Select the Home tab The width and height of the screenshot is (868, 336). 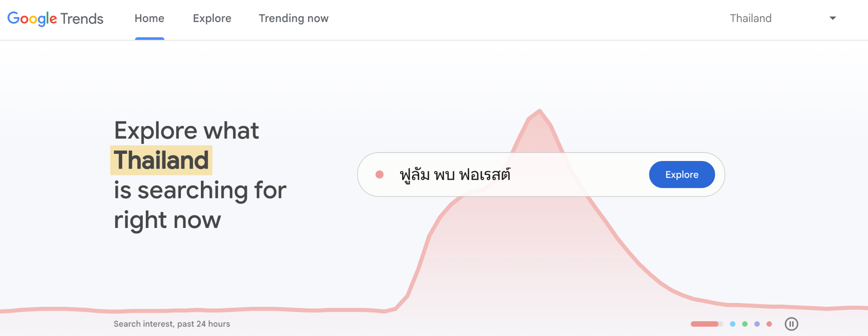click(149, 18)
